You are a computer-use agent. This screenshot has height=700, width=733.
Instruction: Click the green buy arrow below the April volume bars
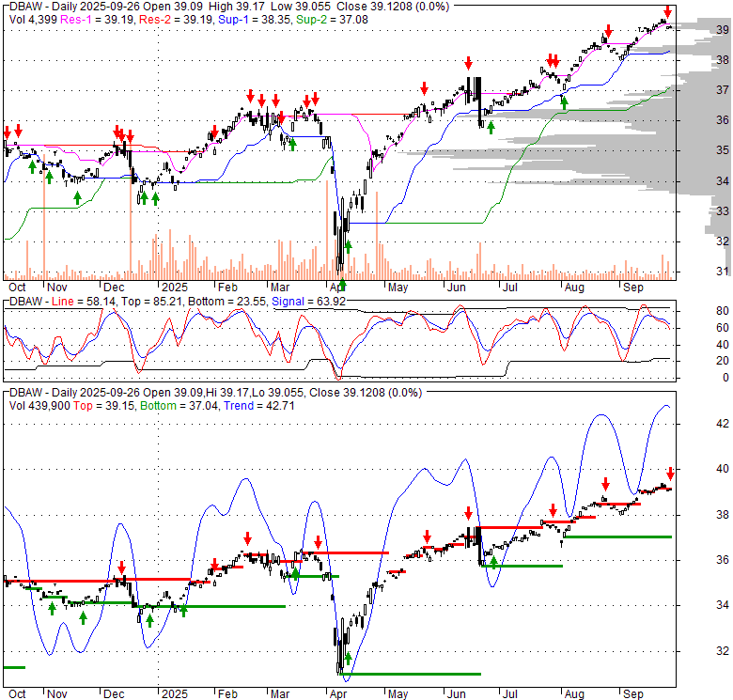[x=342, y=284]
